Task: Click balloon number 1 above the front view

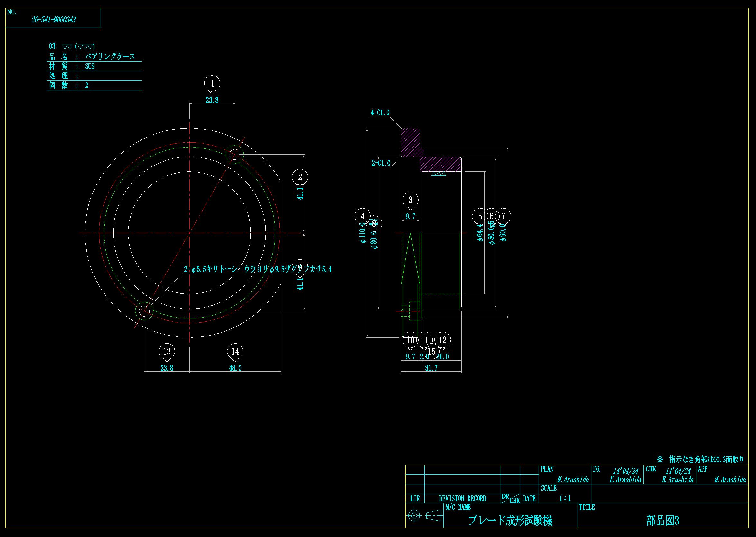Action: point(213,83)
